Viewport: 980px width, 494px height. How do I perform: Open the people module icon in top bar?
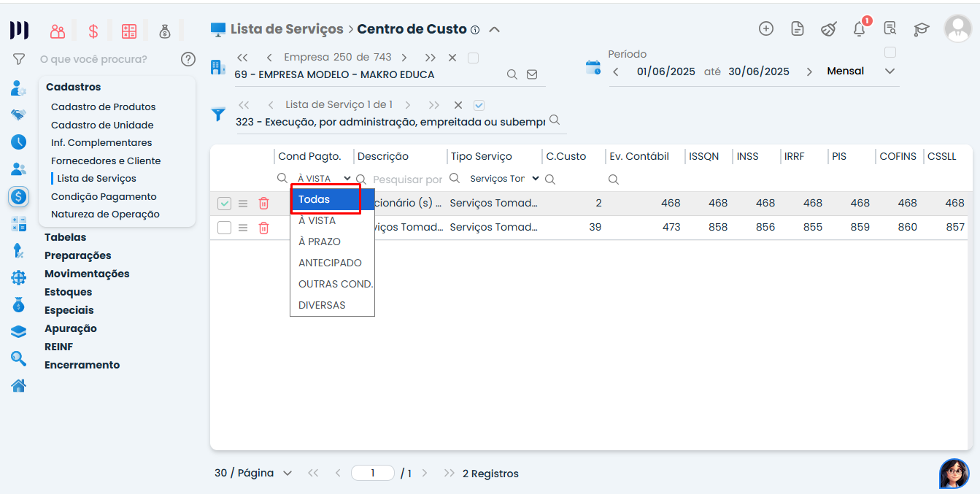[x=58, y=31]
